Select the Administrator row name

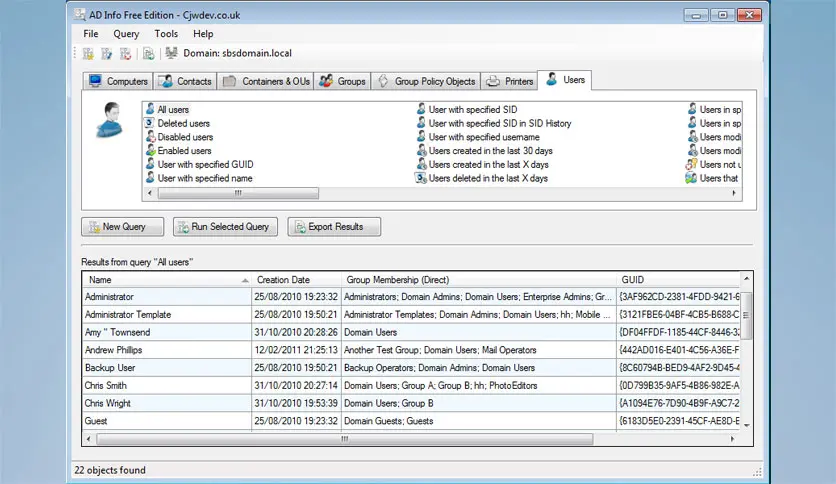coord(109,297)
